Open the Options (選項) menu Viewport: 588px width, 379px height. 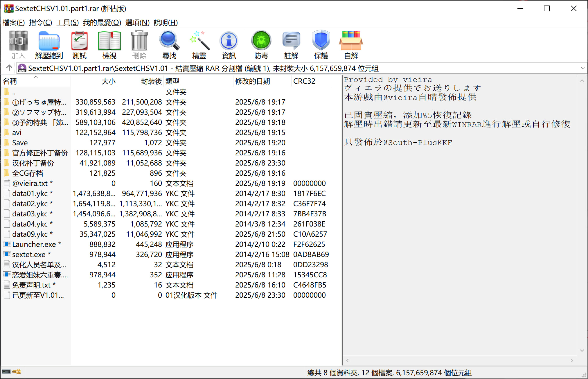tap(137, 22)
